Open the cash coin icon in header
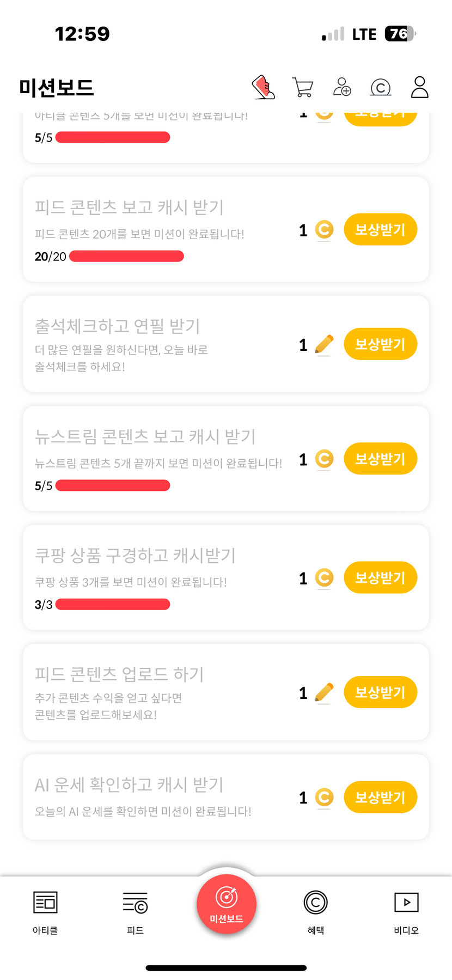Viewport: 452px width, 980px height. pyautogui.click(x=381, y=87)
